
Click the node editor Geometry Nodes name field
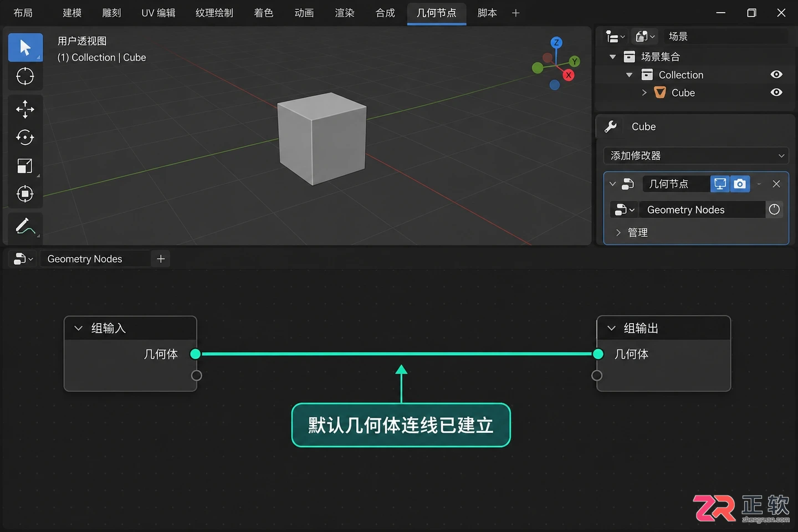[x=95, y=259]
